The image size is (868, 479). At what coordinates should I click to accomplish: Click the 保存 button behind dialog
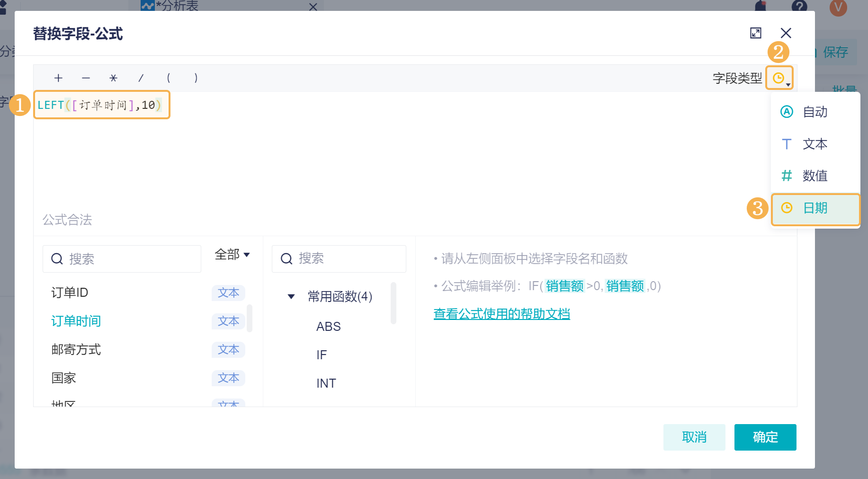[835, 52]
